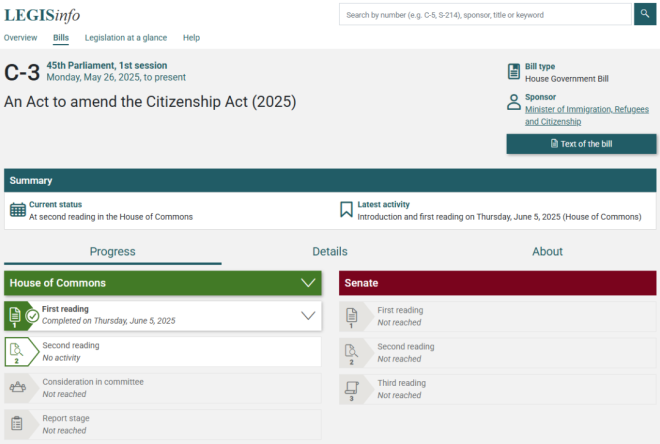
Task: Go to the Overview navigation item
Action: tap(20, 38)
